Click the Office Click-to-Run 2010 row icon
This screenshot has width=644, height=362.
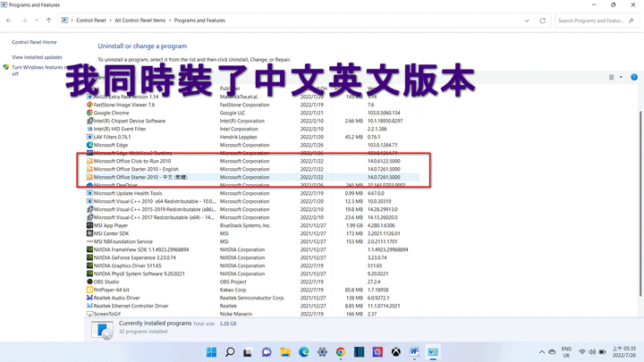coord(89,161)
